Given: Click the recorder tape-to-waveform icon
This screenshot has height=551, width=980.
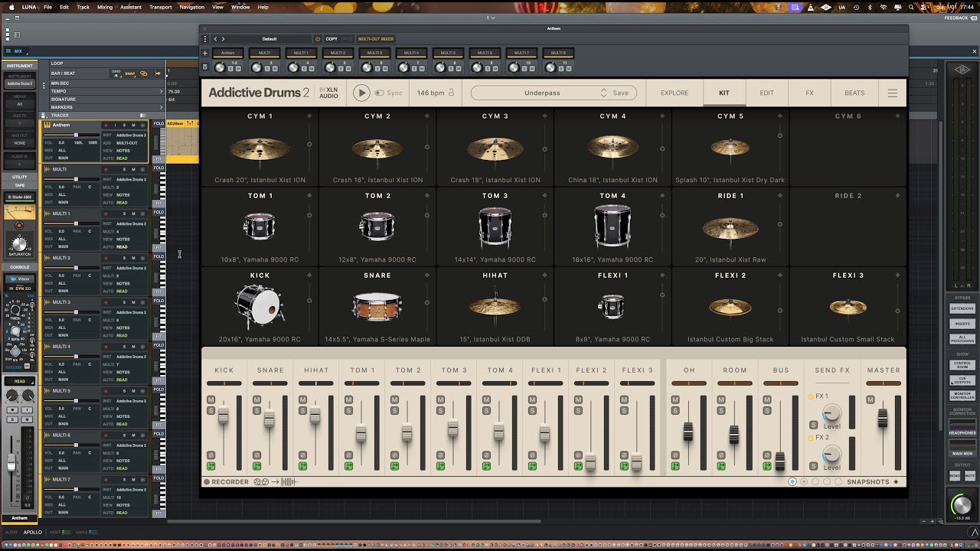Looking at the screenshot, I should point(276,482).
